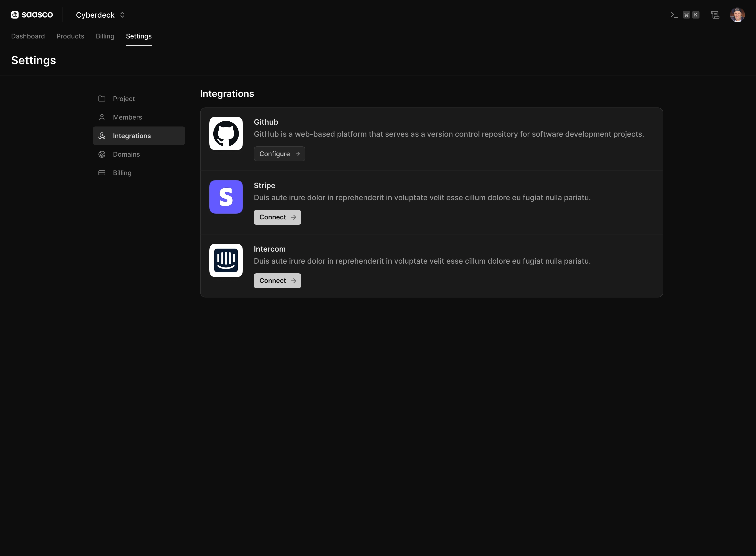Click the Project folder icon

click(102, 99)
